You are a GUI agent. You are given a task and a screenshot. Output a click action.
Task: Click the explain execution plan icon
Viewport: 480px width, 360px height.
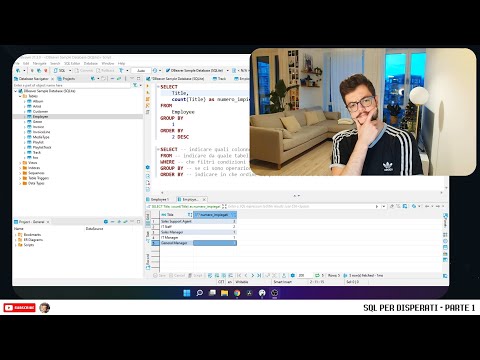point(148,112)
